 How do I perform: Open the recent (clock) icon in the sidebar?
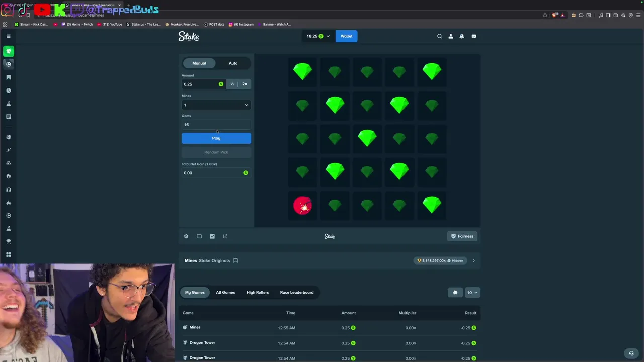click(9, 90)
